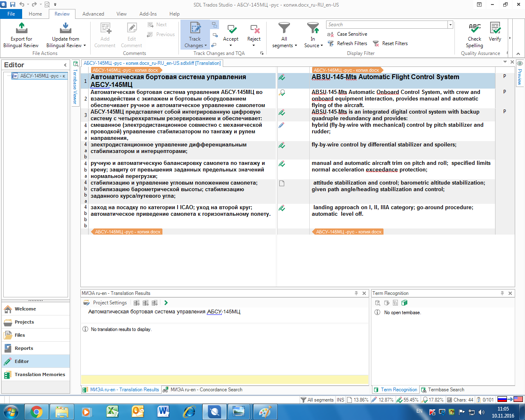Switch to Concordance Search tab
This screenshot has height=420, width=525.
(x=202, y=390)
